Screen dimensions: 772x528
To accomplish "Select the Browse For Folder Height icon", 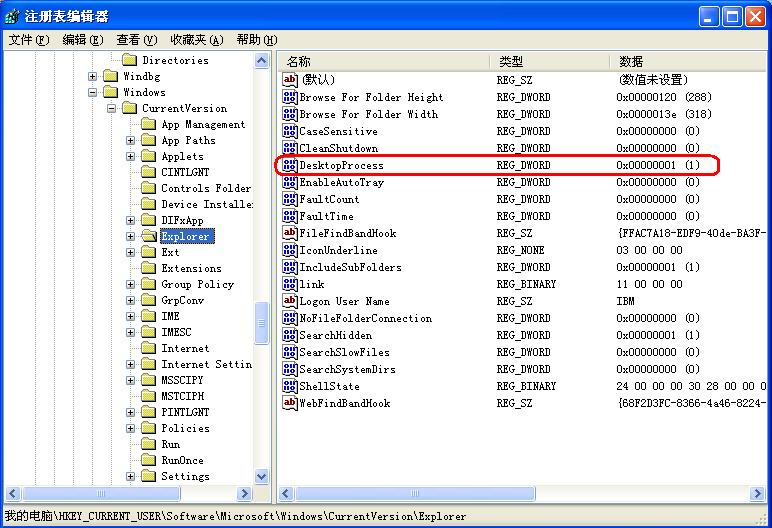I will pos(290,97).
